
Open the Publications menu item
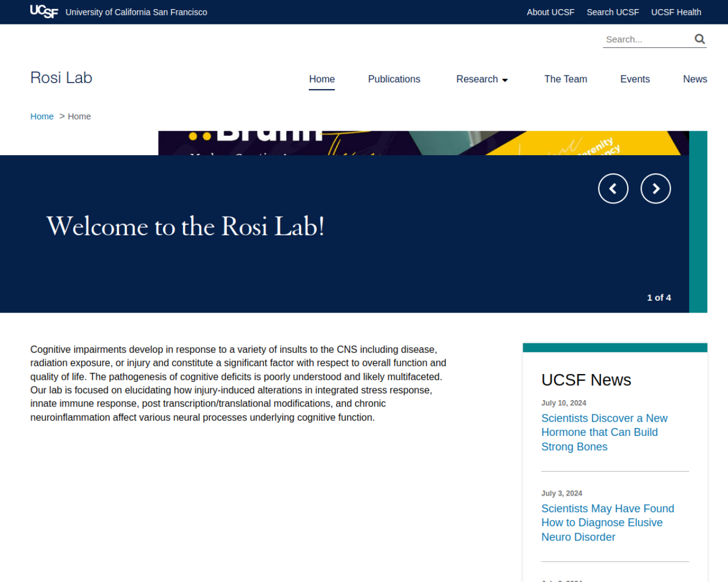pos(394,79)
